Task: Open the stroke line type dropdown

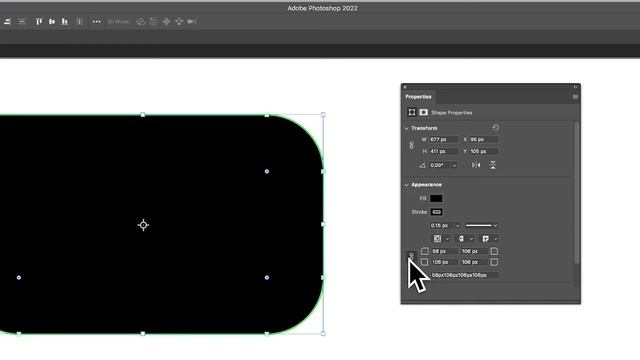Action: point(482,226)
